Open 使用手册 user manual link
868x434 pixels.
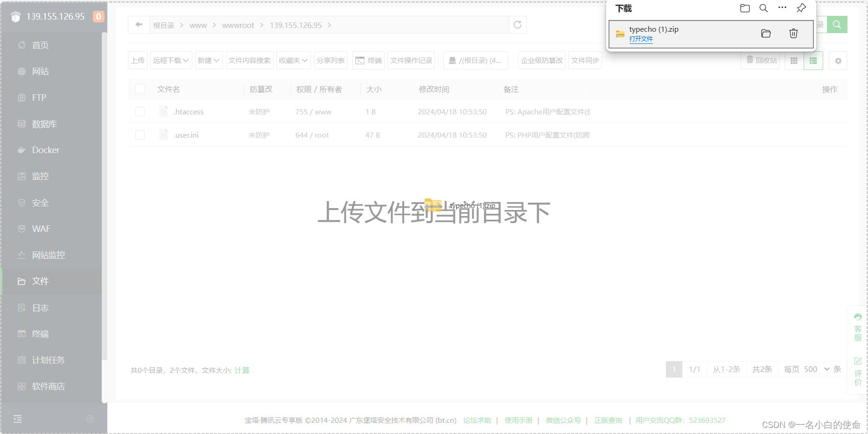tap(518, 420)
